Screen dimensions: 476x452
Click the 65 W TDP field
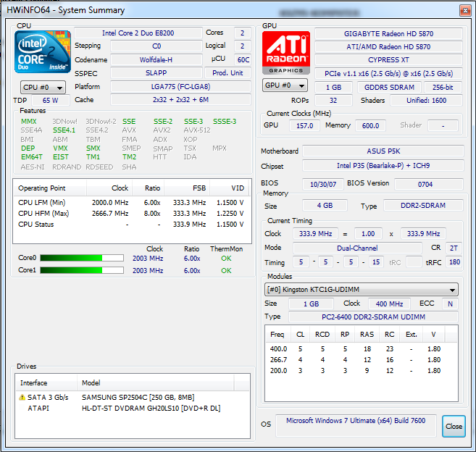pos(51,101)
